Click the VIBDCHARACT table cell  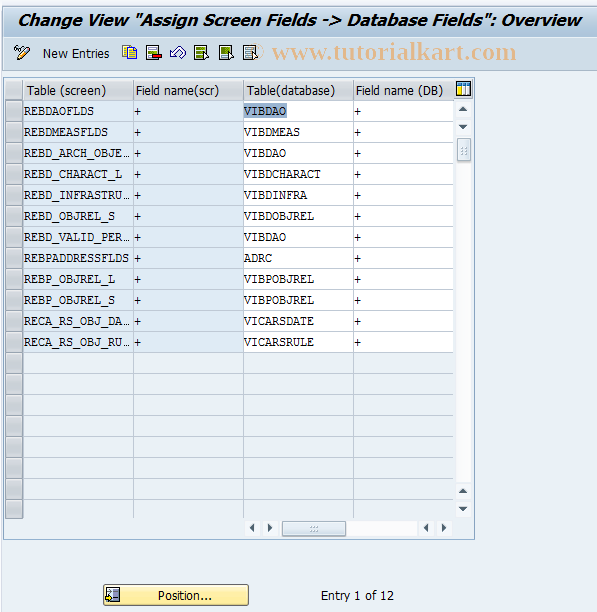coord(298,174)
